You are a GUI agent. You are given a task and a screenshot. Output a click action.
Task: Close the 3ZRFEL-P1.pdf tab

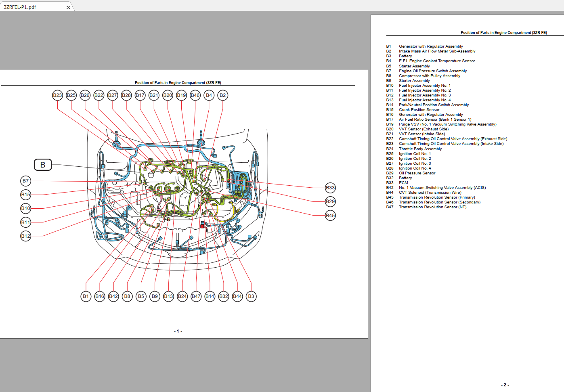click(x=68, y=7)
